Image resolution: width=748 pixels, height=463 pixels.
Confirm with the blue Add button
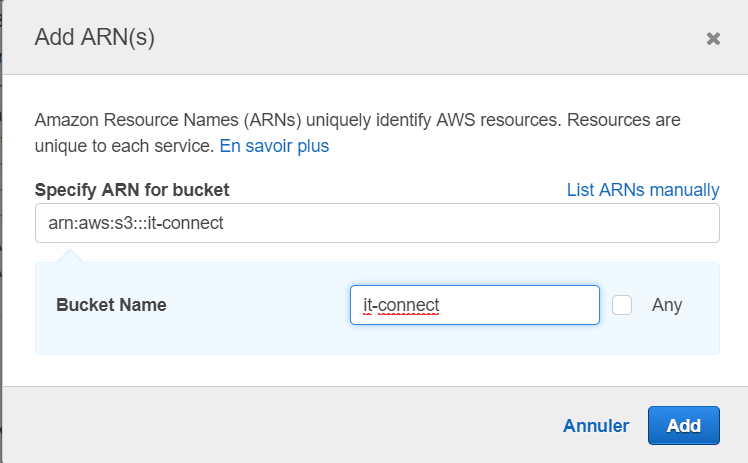point(683,425)
